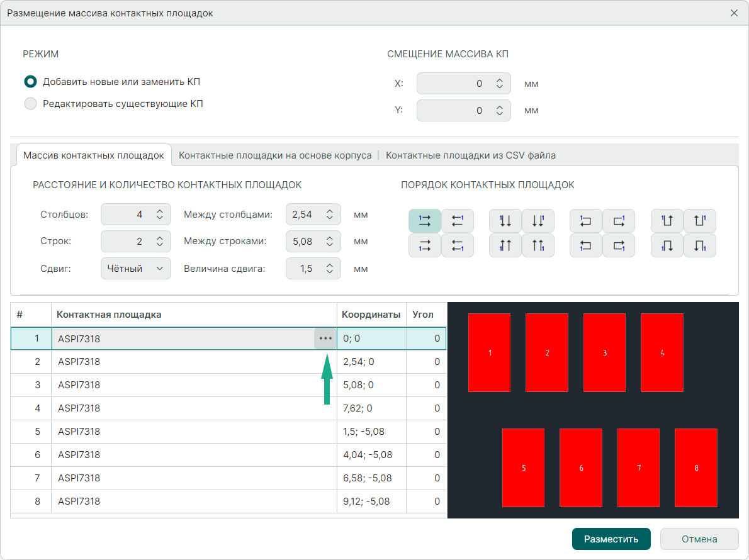Switch to 'Контактные площадки на основе корпуса' tab
Viewport: 749px width, 560px height.
pyautogui.click(x=275, y=155)
